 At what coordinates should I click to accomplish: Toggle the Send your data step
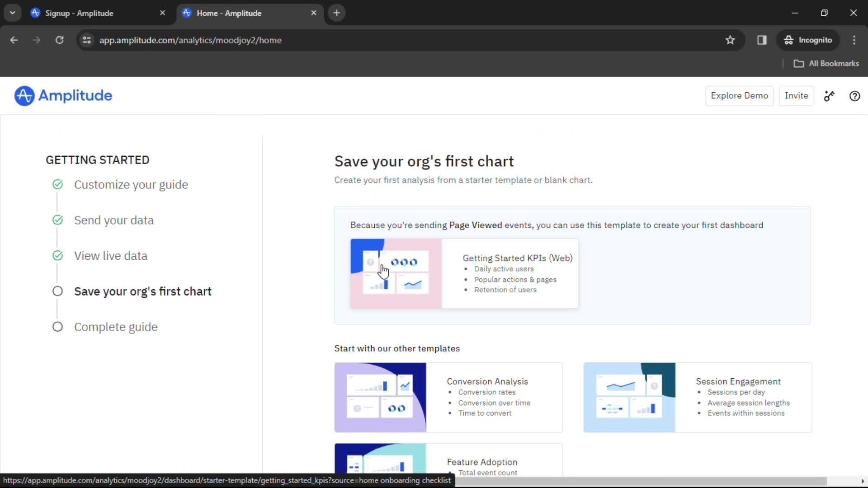114,220
